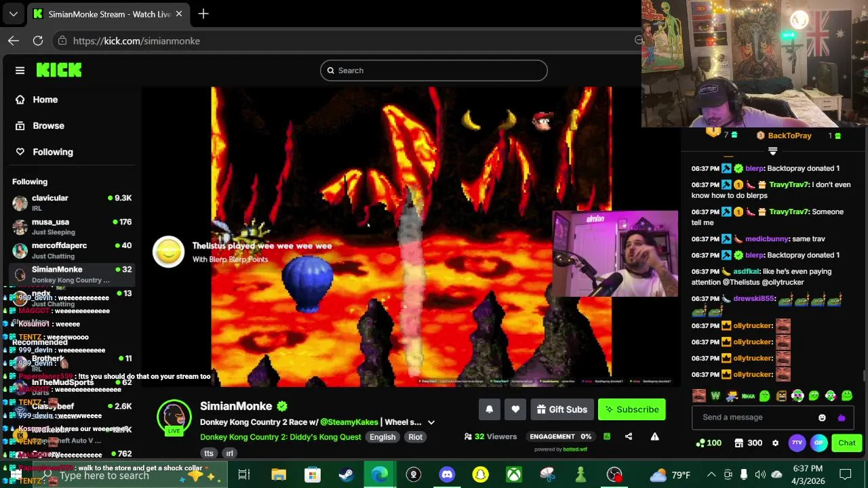The width and height of the screenshot is (868, 488).
Task: Click the Subscribe button
Action: (632, 409)
